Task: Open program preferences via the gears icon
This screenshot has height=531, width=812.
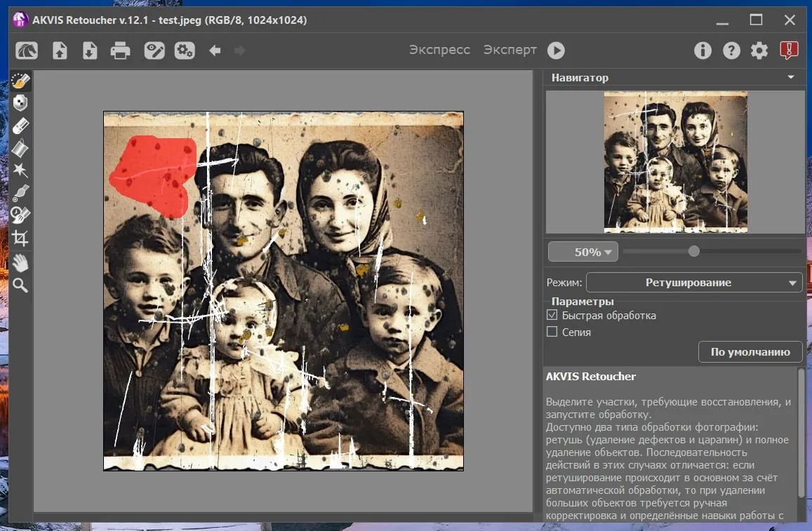Action: click(759, 50)
